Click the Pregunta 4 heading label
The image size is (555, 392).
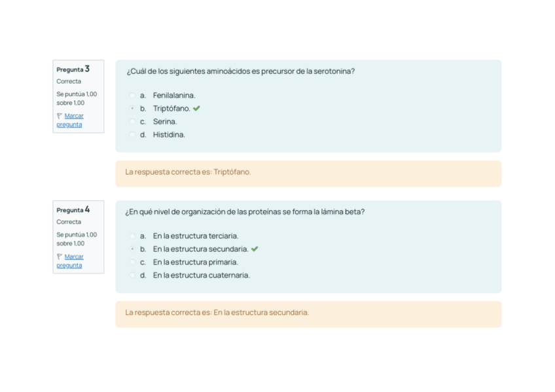click(73, 210)
